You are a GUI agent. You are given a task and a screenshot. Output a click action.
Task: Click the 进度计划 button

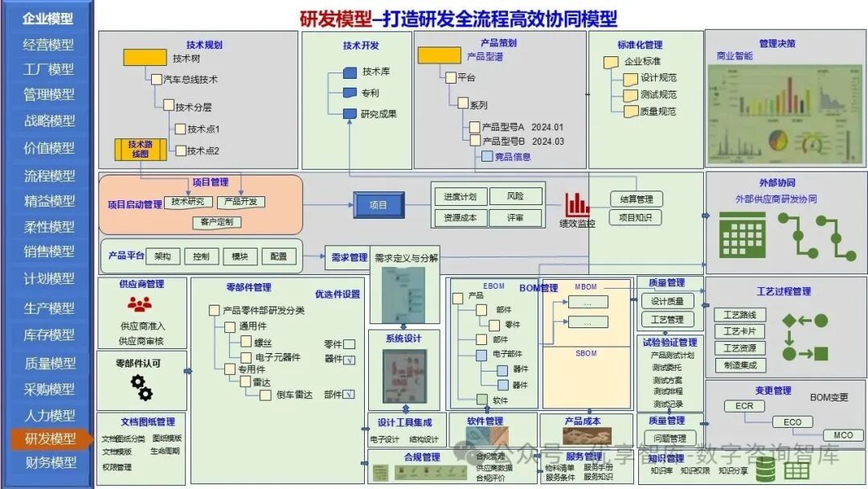click(460, 196)
